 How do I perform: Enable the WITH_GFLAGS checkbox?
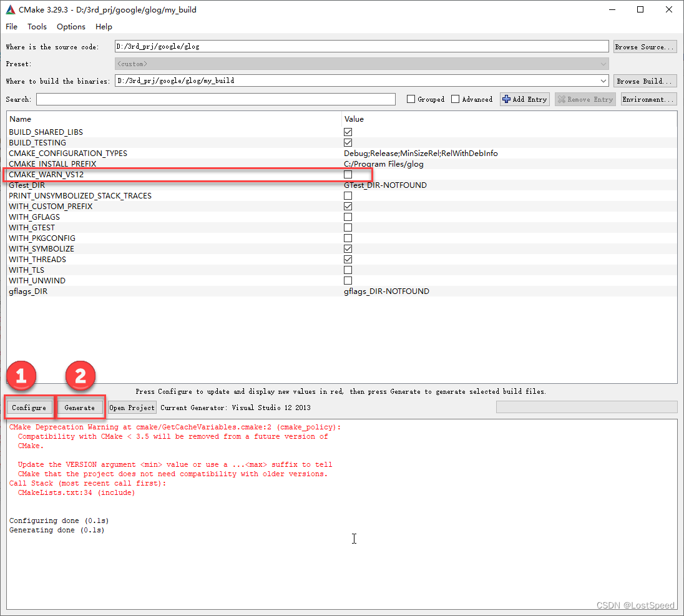coord(348,217)
